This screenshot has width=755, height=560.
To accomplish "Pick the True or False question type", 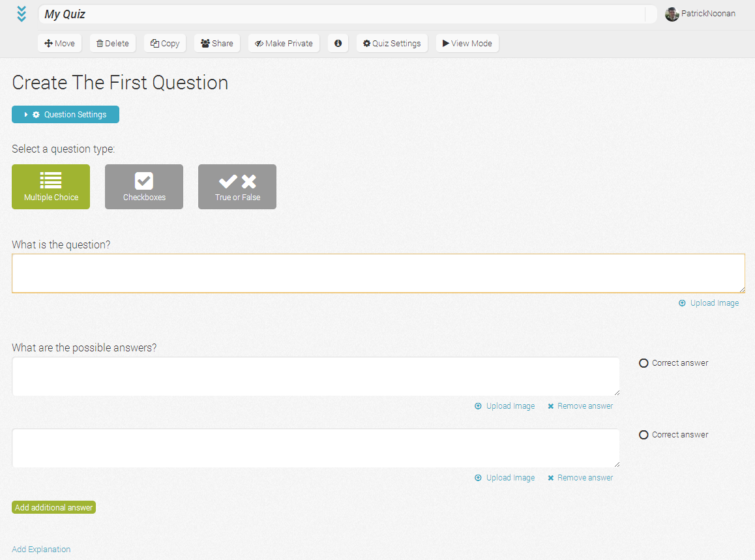I will (237, 187).
